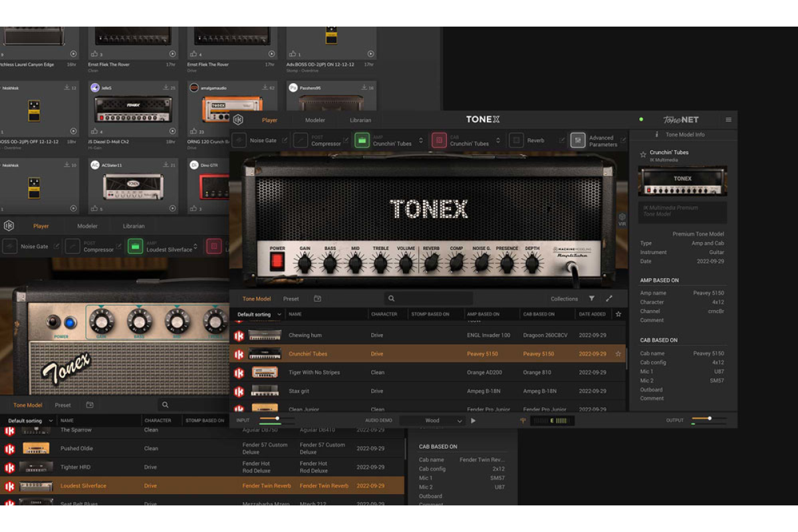Image resolution: width=798 pixels, height=532 pixels.
Task: Open the Wood audio demo dropdown
Action: click(432, 420)
